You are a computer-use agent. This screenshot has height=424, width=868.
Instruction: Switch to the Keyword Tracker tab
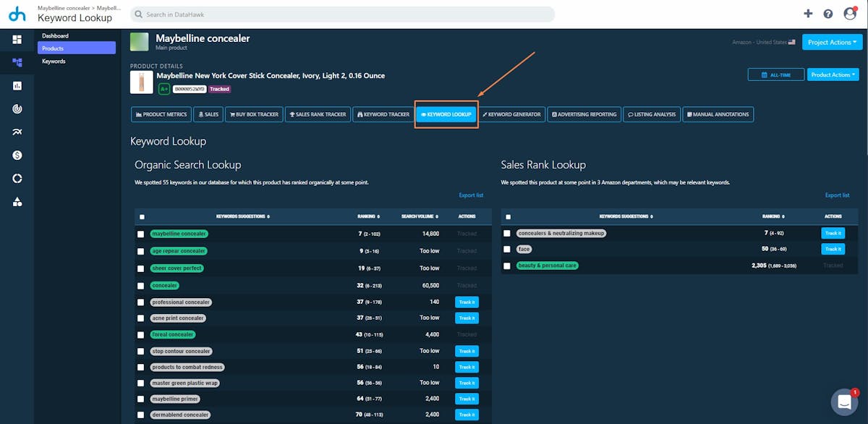coord(383,114)
